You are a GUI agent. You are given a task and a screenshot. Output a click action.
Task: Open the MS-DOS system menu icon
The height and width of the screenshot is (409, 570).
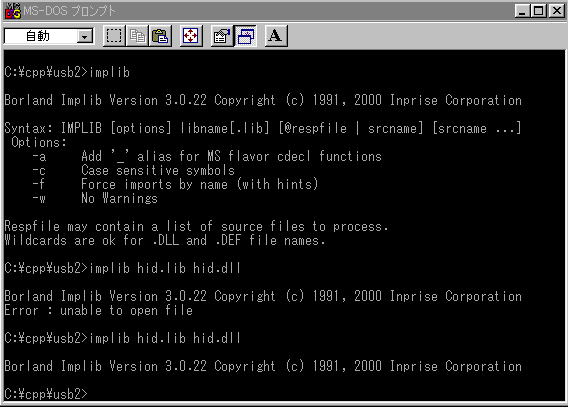click(x=12, y=11)
